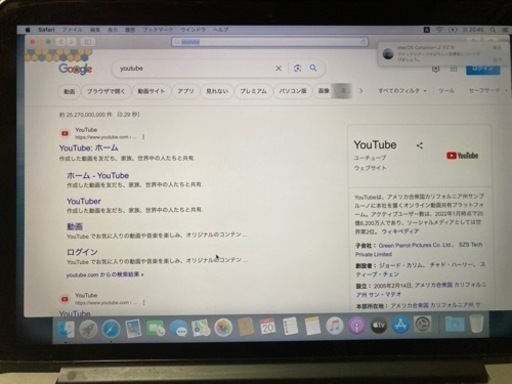
Task: Show more filter chips with right chevron
Action: tap(361, 91)
